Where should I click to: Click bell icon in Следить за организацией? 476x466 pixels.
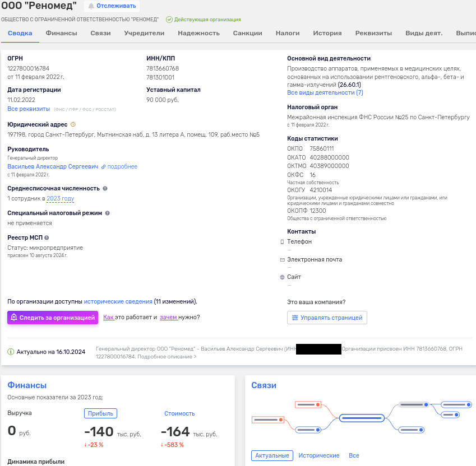(13, 318)
